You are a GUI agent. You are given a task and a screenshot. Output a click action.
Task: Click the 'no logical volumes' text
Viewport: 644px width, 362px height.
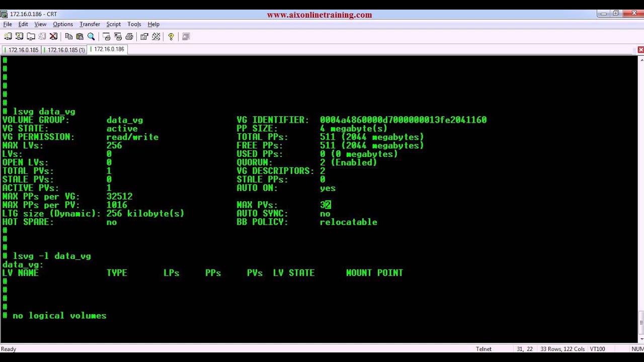59,316
